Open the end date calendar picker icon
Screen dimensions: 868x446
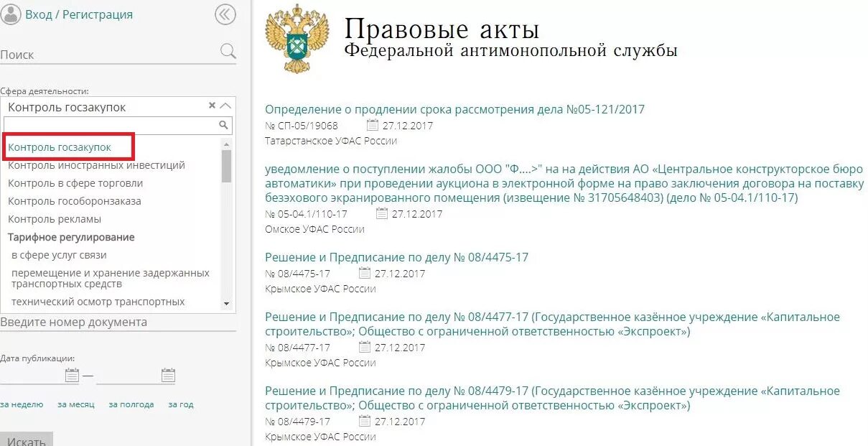tap(168, 374)
